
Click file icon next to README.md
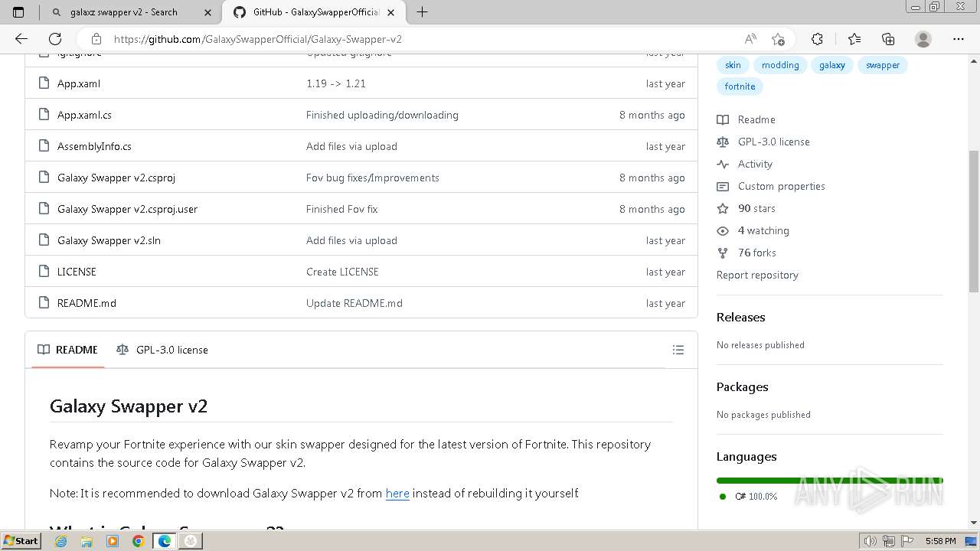(x=43, y=303)
